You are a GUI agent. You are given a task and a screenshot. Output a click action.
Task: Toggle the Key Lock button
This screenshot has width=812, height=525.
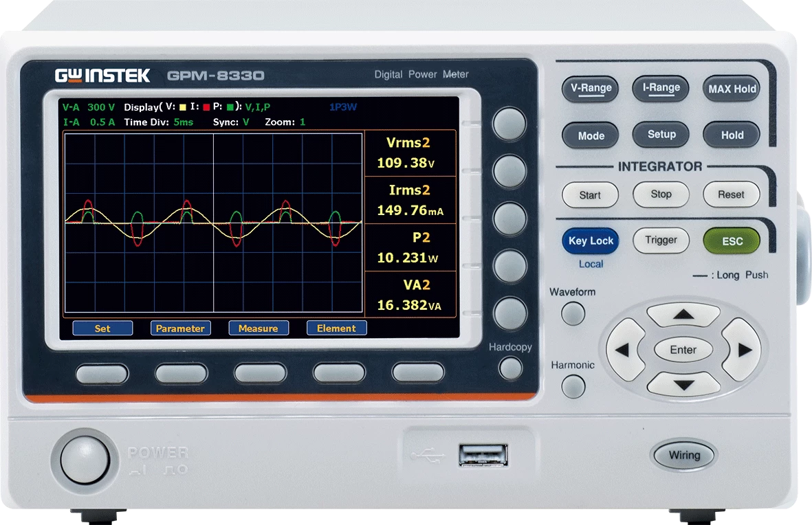tap(591, 241)
